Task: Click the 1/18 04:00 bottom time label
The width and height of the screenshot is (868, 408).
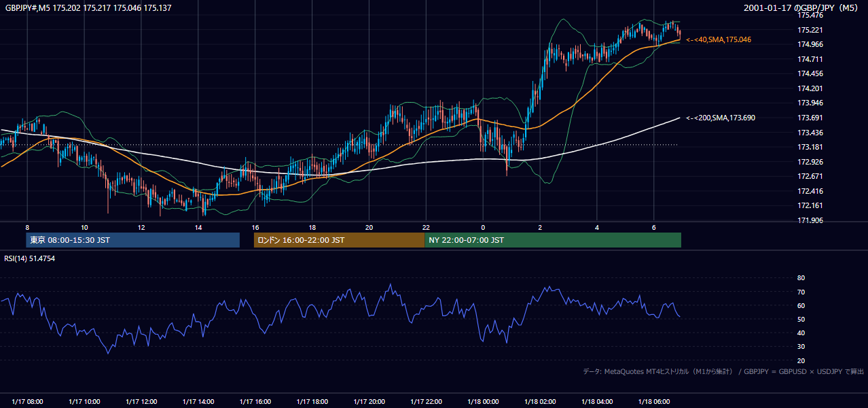Action: coord(597,402)
